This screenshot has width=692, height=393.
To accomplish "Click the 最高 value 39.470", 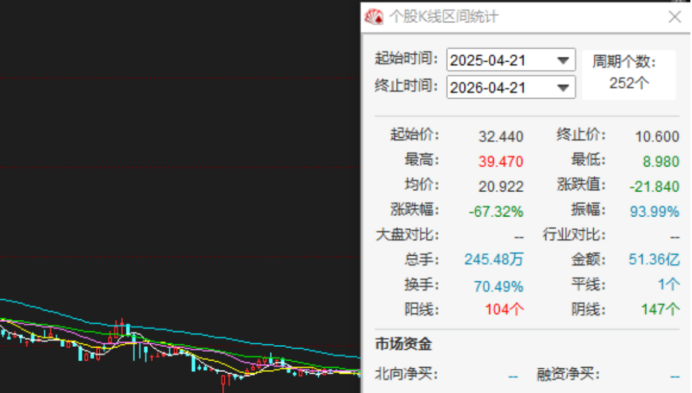I will point(501,161).
